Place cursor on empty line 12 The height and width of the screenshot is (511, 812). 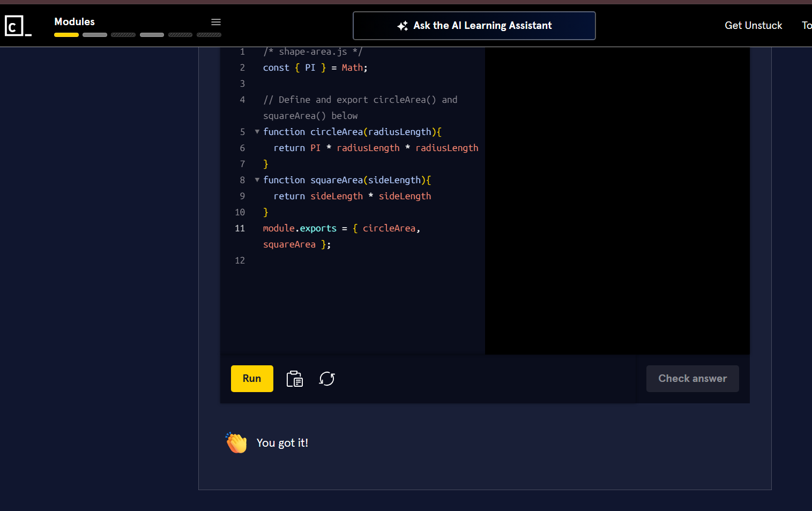(x=348, y=260)
